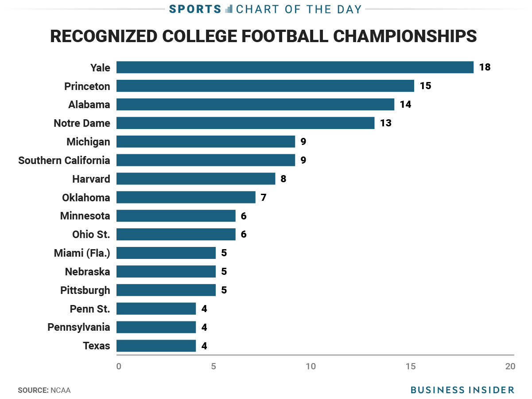The width and height of the screenshot is (532, 399).
Task: Select the Texas bar
Action: pyautogui.click(x=156, y=346)
